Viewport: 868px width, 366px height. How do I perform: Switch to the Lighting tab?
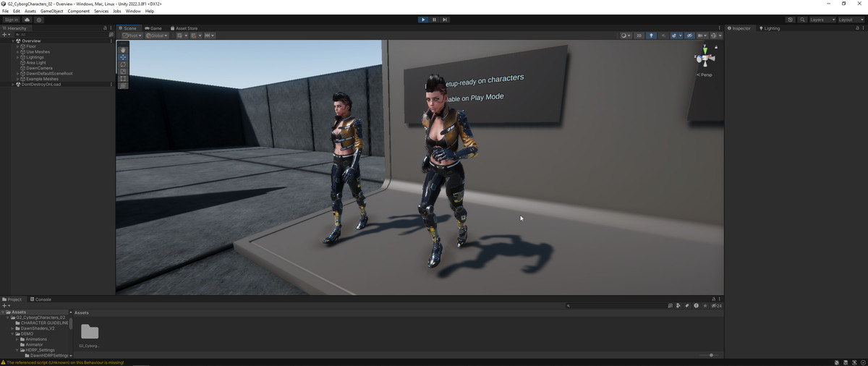click(x=770, y=28)
